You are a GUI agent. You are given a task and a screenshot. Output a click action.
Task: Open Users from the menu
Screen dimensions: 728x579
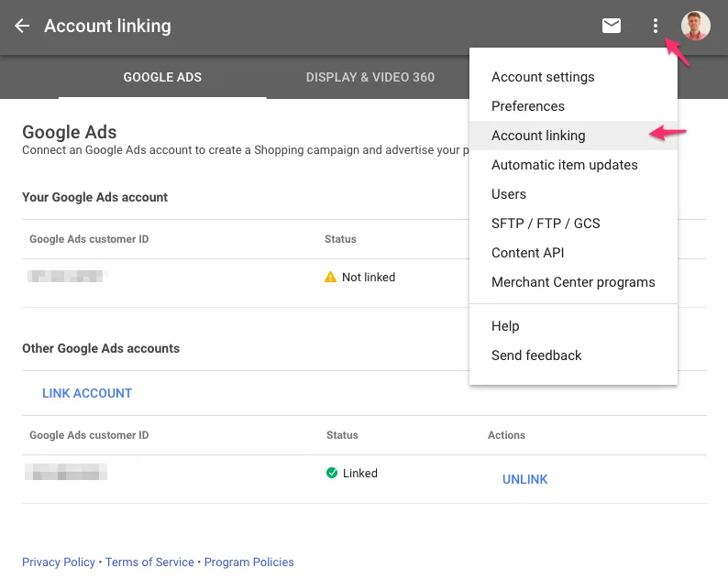pyautogui.click(x=573, y=194)
